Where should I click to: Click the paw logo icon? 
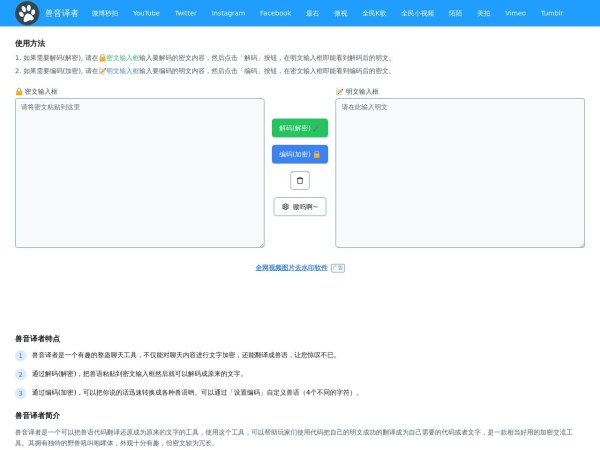[x=27, y=13]
